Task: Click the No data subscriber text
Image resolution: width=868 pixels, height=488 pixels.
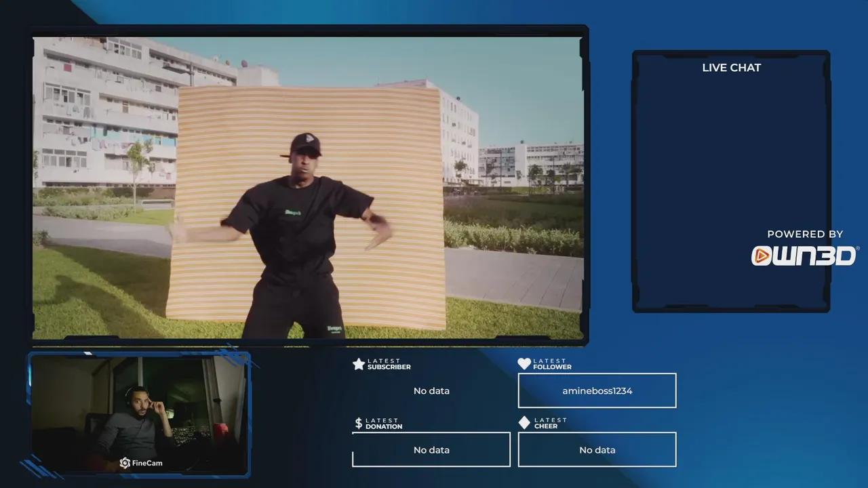Action: 431,390
